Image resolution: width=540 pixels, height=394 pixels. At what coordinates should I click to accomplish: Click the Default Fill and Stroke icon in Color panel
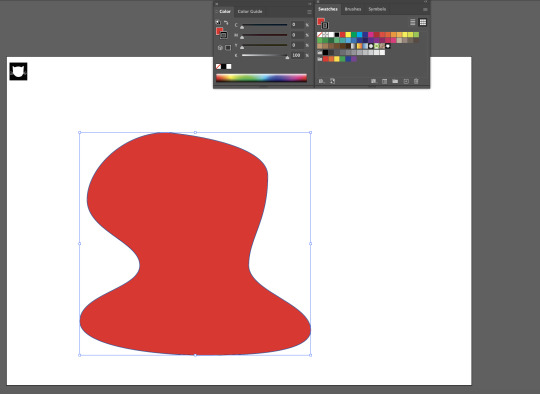pos(218,22)
